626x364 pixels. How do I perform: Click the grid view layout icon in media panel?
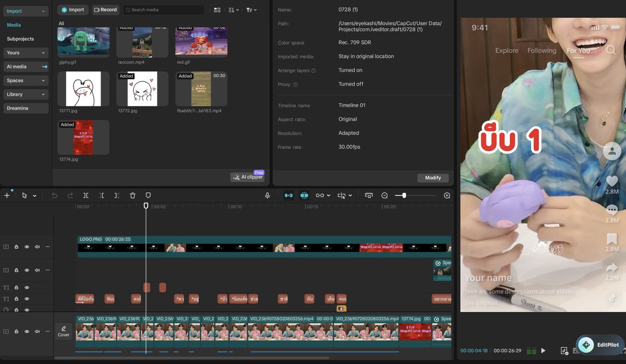[x=218, y=10]
